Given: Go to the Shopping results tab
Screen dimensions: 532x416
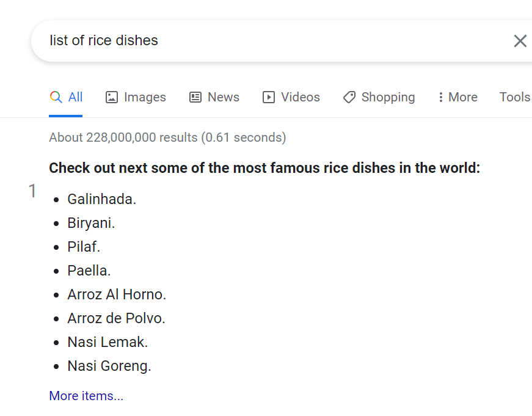Looking at the screenshot, I should [x=388, y=97].
